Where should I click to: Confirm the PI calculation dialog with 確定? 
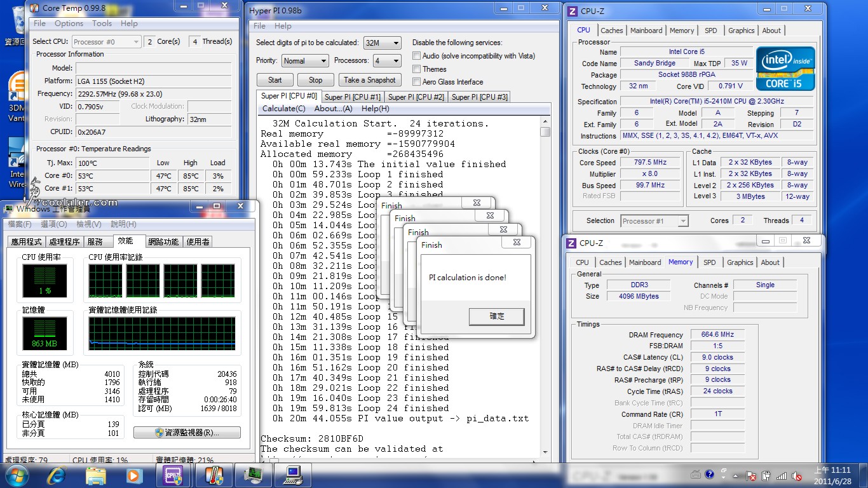tap(497, 316)
